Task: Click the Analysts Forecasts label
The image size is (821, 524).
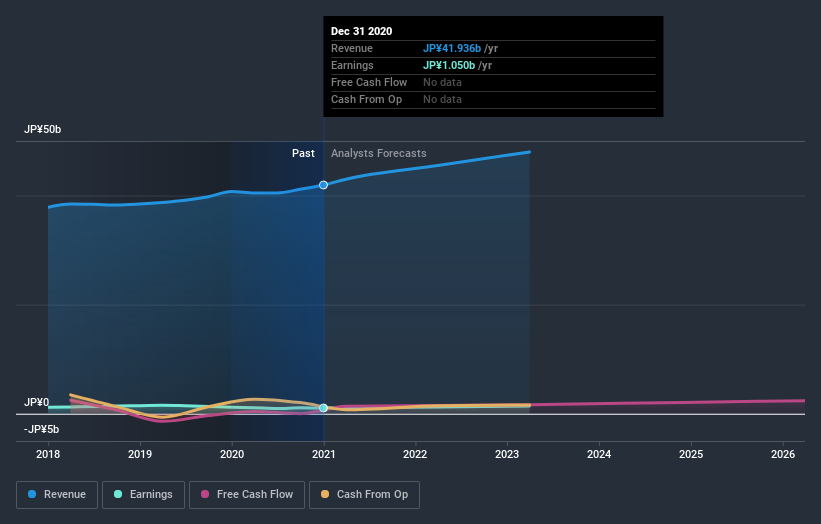Action: pos(379,153)
